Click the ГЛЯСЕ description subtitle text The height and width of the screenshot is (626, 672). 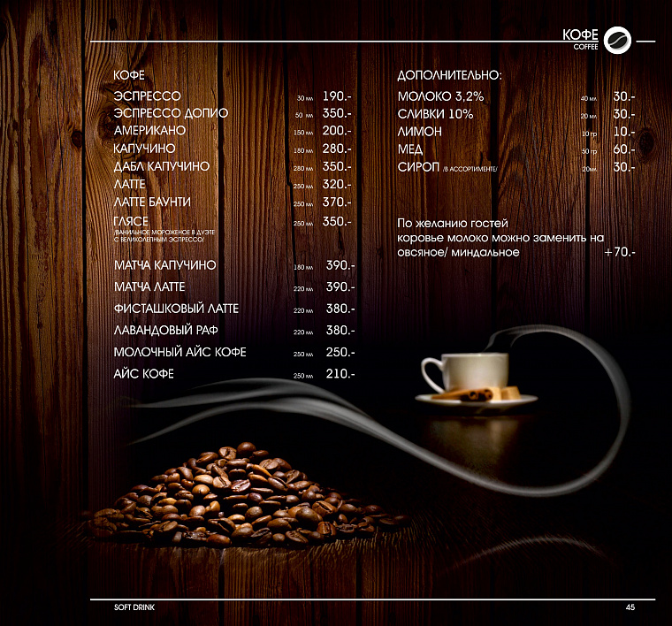click(164, 236)
